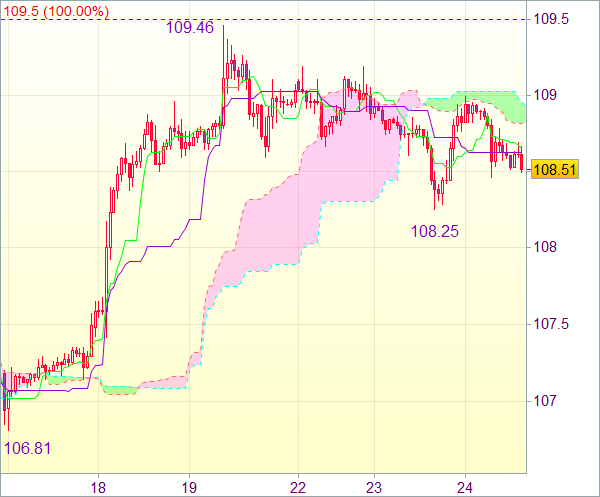600x497 pixels.
Task: Click date 22 on the time axis
Action: pyautogui.click(x=298, y=488)
